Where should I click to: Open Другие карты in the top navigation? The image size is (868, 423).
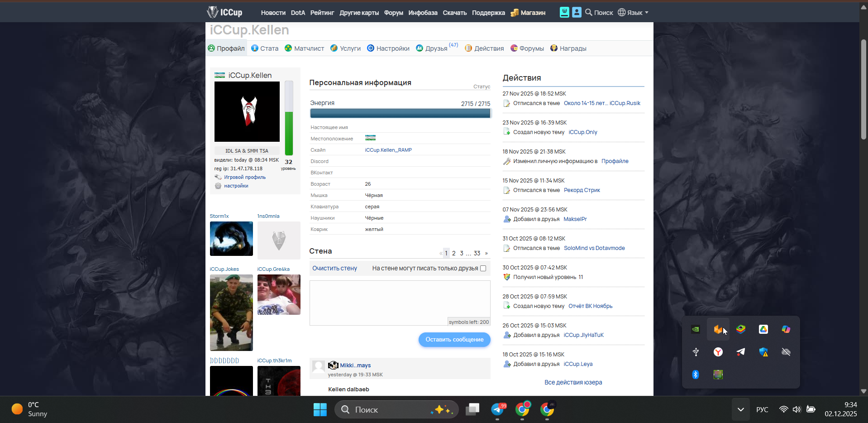click(359, 13)
